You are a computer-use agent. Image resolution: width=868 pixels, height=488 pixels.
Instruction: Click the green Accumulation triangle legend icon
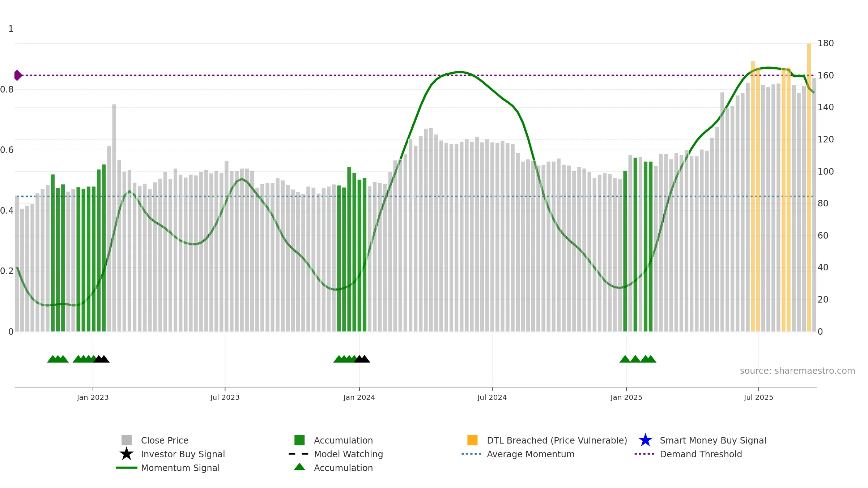click(299, 467)
